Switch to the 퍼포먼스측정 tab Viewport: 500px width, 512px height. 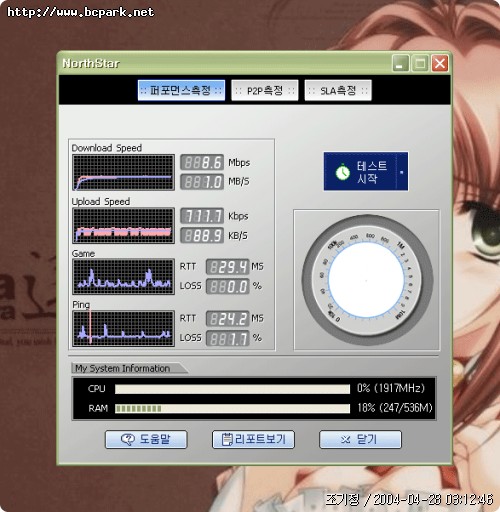pyautogui.click(x=181, y=90)
